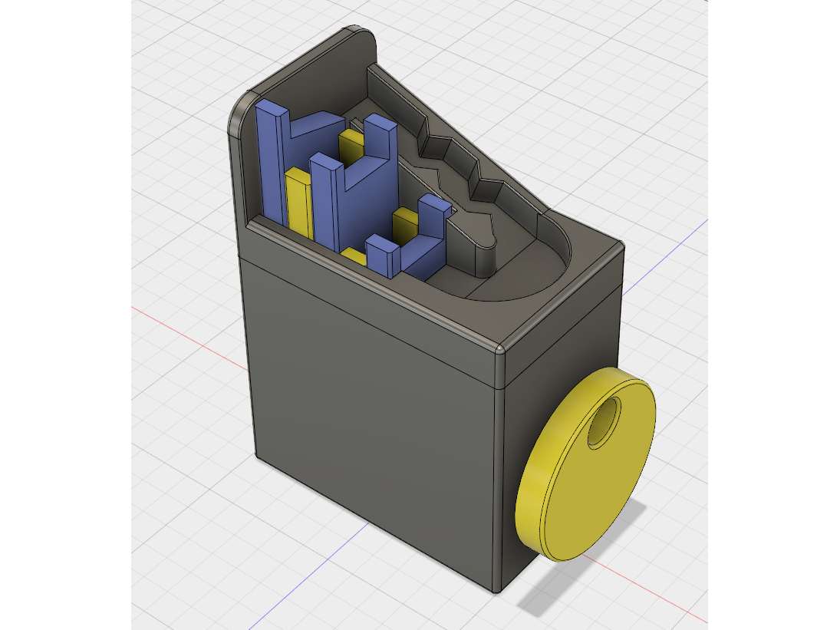Select the tall yellow pin beside the tallest blue pin

coord(299,203)
